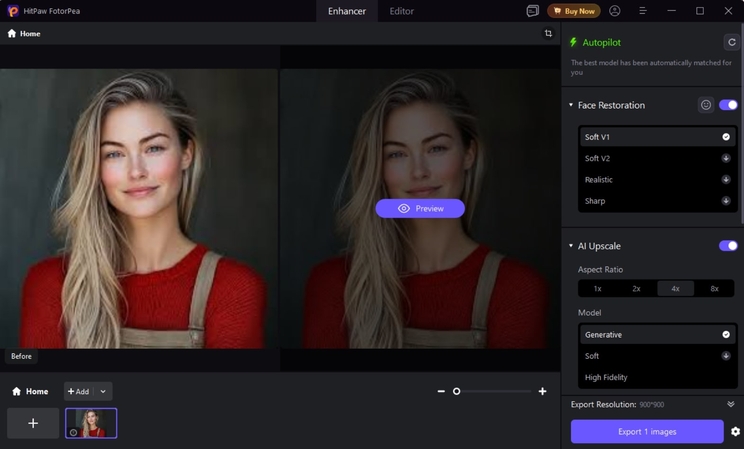Open the message icon in title bar
Screen dimensions: 744x449
[x=532, y=11]
